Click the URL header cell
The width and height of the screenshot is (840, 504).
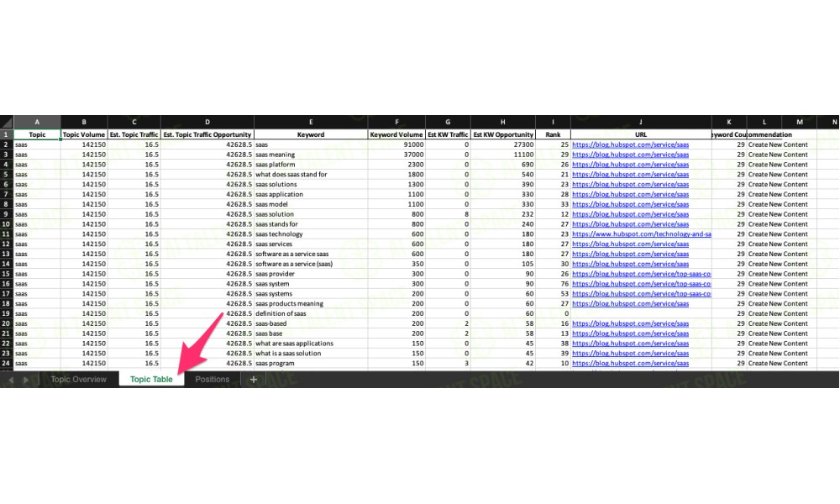pyautogui.click(x=641, y=134)
